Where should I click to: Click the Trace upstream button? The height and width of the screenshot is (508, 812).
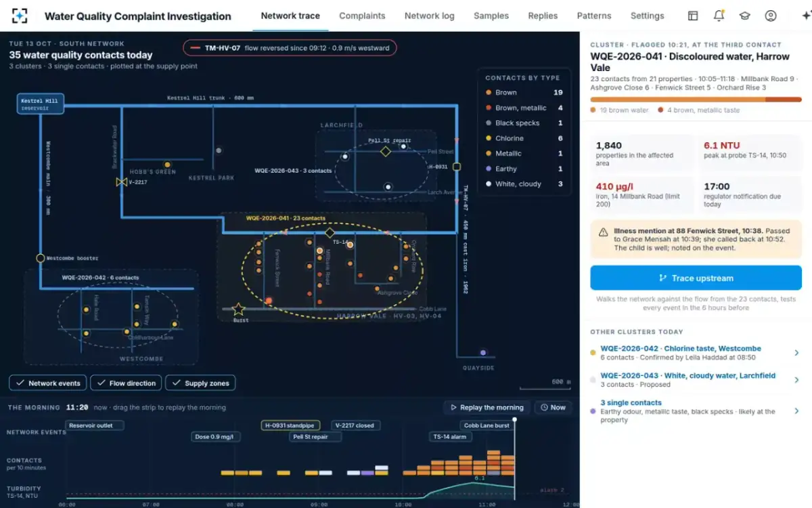pyautogui.click(x=696, y=278)
